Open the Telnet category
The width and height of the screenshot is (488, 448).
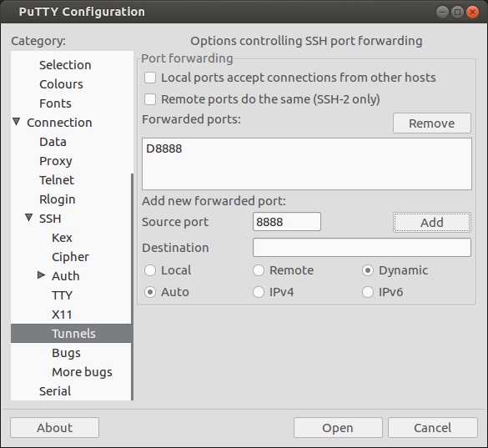click(57, 180)
